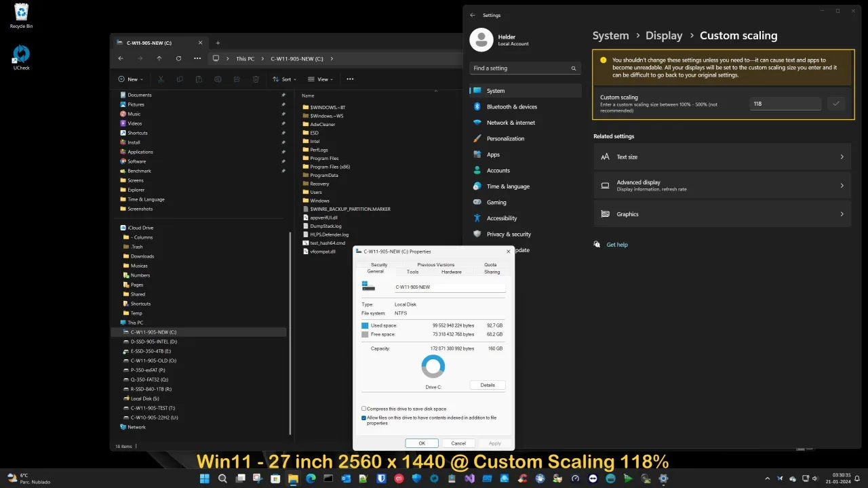This screenshot has width=868, height=488.
Task: Go back using Settings back arrow
Action: (473, 16)
